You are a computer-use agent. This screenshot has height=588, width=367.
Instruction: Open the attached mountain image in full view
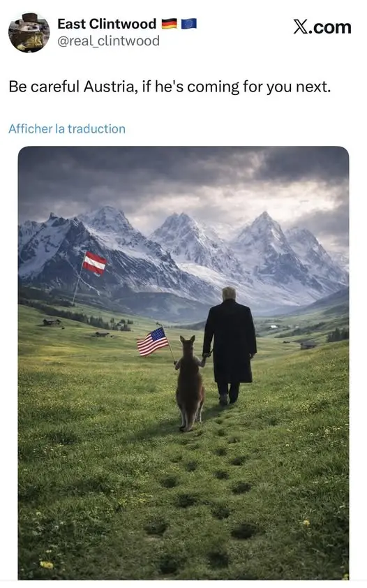[x=183, y=363]
